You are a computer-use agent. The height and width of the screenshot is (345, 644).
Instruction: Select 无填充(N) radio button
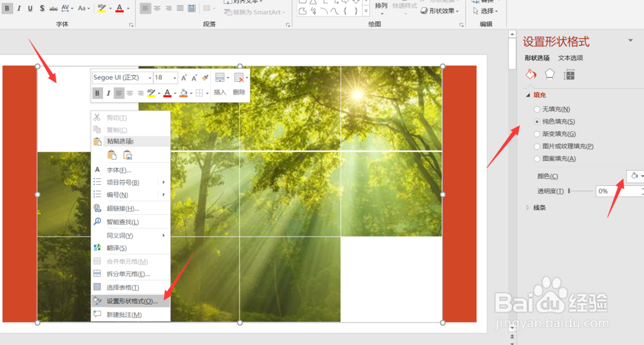point(537,109)
